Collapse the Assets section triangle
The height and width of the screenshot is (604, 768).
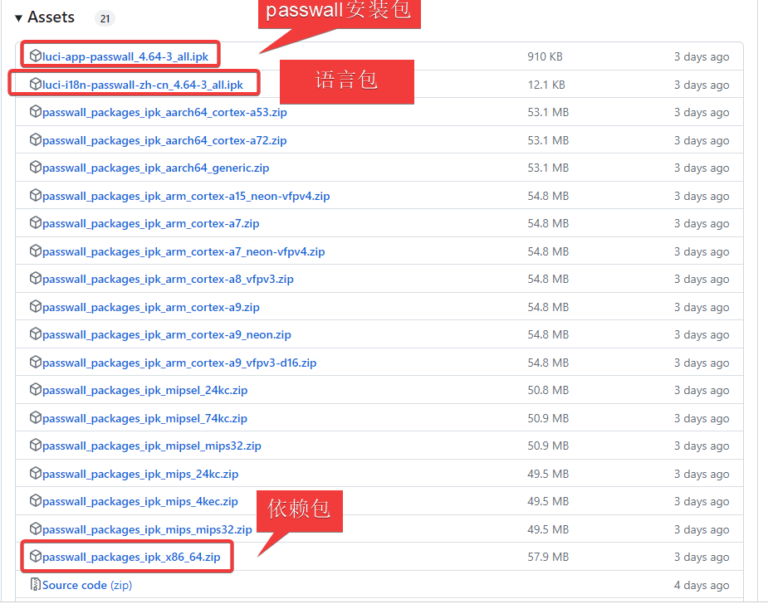[x=18, y=18]
